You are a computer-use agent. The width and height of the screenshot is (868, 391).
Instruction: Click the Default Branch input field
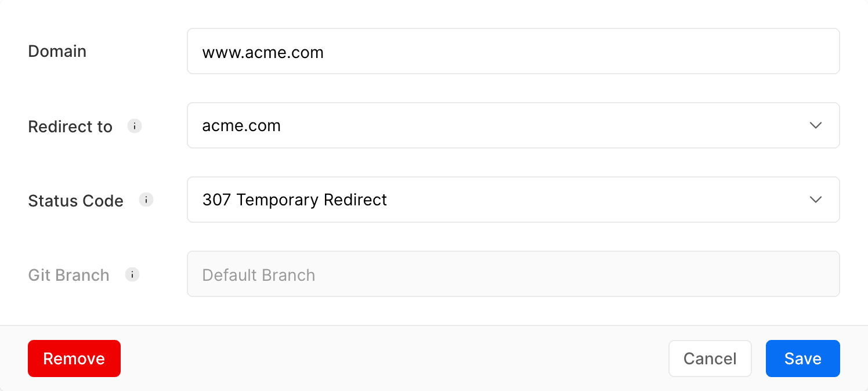pyautogui.click(x=513, y=274)
